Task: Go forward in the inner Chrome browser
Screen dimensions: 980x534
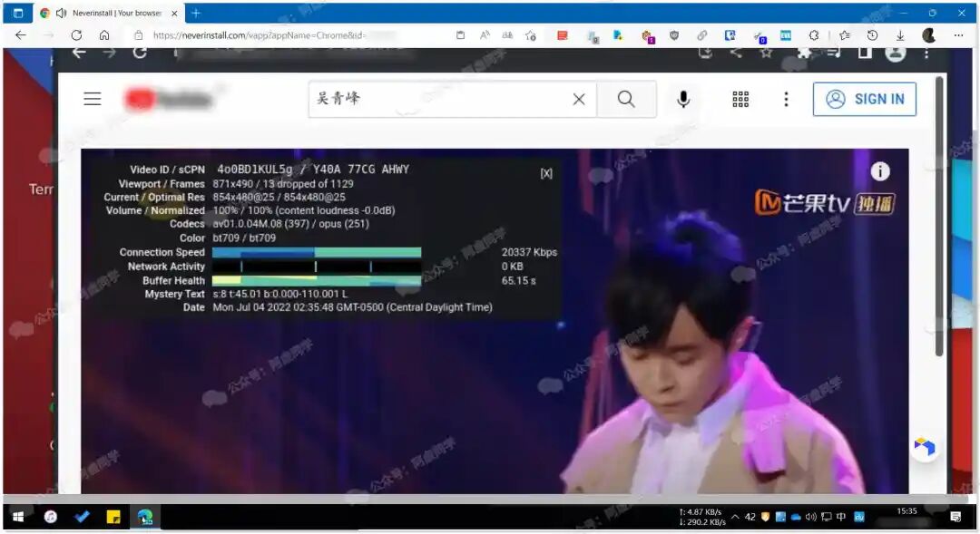Action: (110, 53)
